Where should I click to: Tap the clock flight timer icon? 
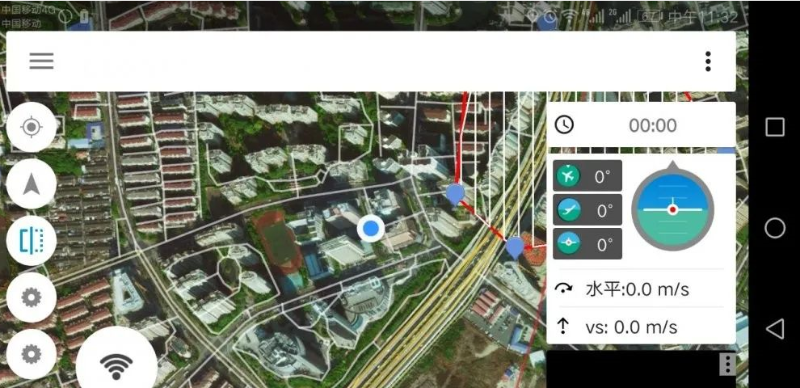click(x=564, y=125)
